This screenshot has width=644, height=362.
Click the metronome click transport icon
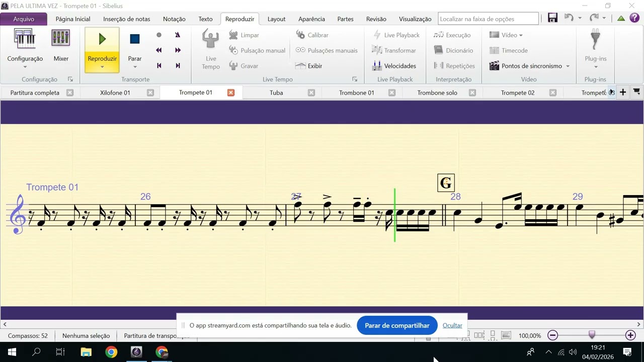pyautogui.click(x=178, y=35)
